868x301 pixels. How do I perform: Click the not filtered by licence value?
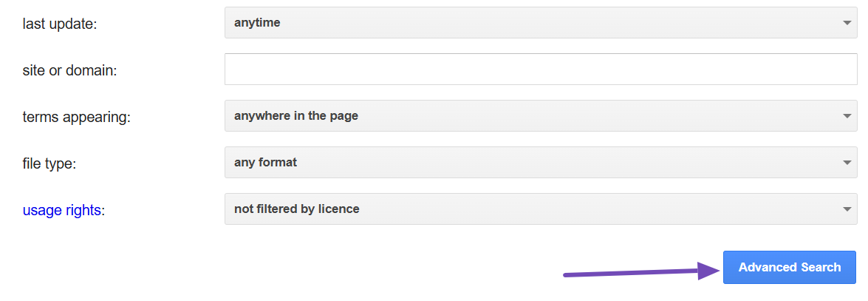click(296, 209)
